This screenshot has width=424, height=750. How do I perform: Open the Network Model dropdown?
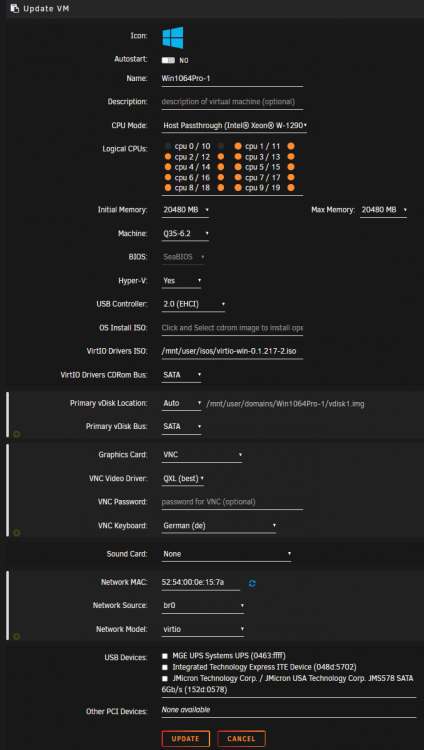point(203,629)
